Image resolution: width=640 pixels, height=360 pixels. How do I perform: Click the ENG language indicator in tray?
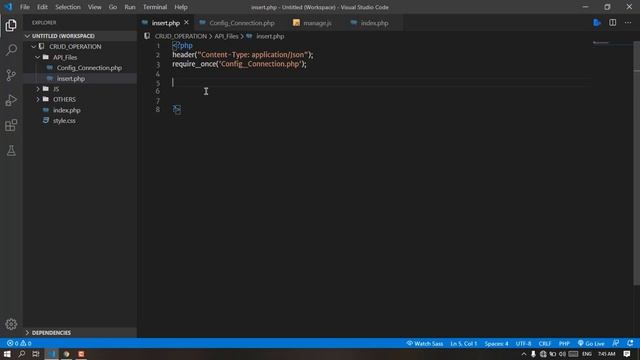tap(587, 354)
